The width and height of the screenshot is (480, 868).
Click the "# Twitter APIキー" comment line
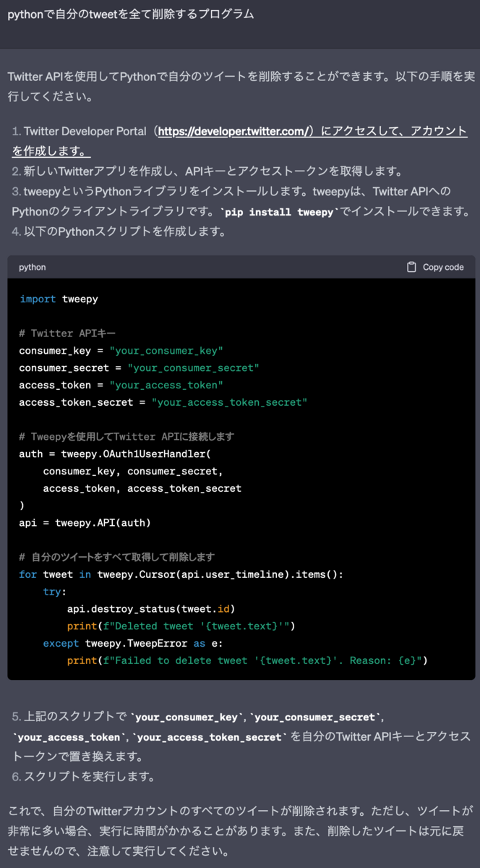click(x=67, y=333)
